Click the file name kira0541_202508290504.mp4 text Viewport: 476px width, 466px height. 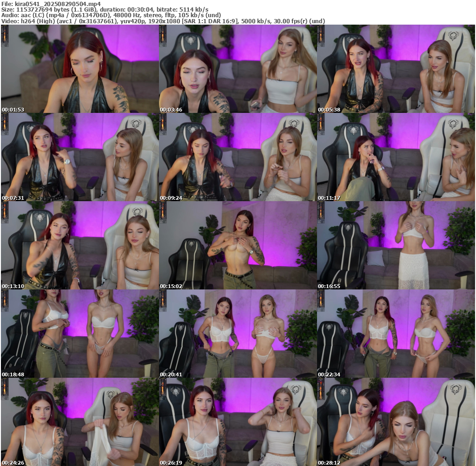58,4
